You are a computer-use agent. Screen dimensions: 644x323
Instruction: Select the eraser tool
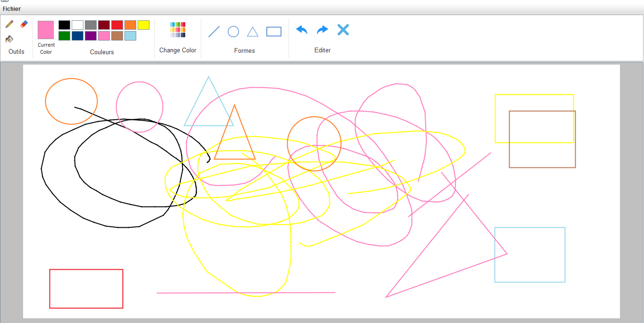[x=24, y=24]
